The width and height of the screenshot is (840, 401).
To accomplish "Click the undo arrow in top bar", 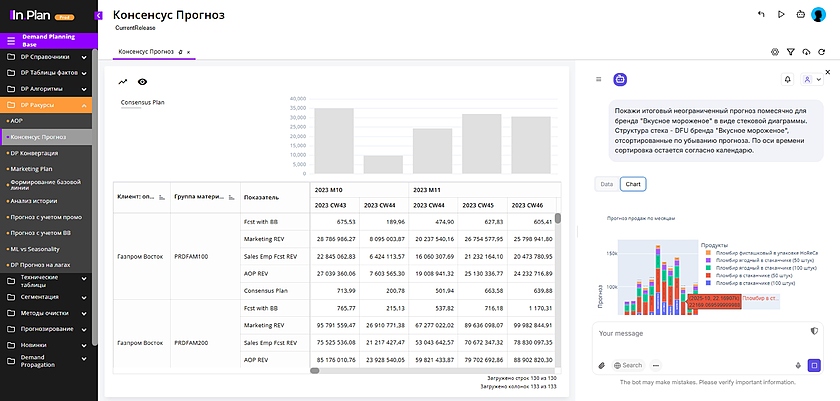I will point(762,14).
